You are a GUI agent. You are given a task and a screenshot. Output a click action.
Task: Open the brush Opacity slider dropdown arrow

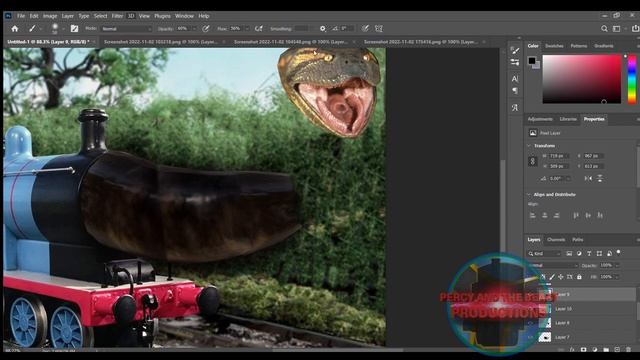click(194, 29)
